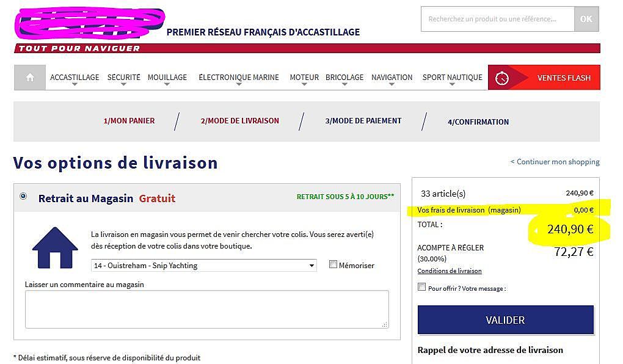Click the store comment text area
The width and height of the screenshot is (623, 364).
pos(206,309)
